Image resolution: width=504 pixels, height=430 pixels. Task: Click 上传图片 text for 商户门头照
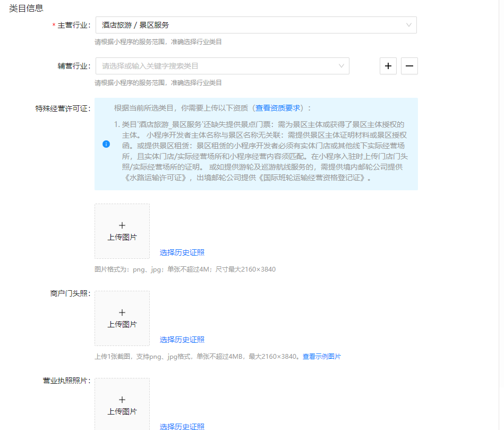(122, 324)
